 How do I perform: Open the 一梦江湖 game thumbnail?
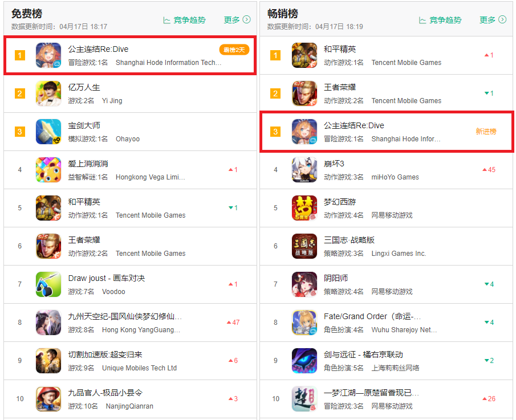(x=304, y=398)
